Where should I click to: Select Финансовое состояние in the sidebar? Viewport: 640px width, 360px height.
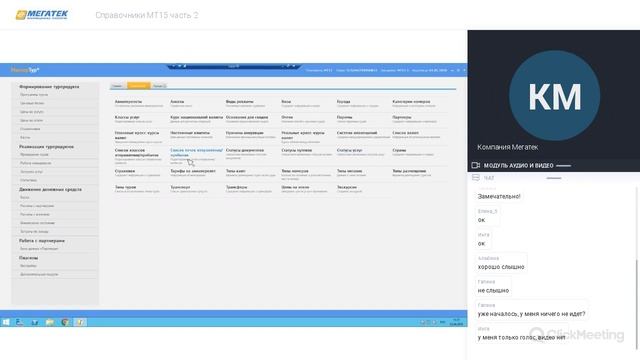point(37,223)
